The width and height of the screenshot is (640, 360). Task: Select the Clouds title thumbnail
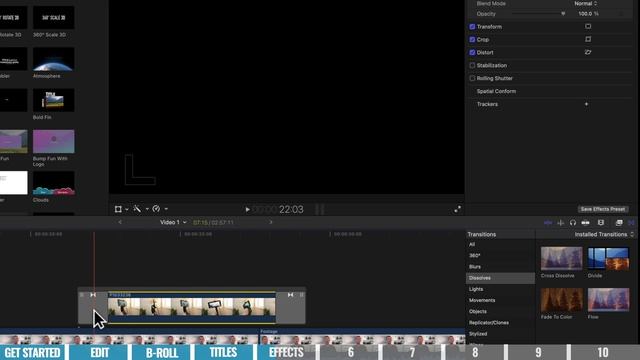click(53, 183)
